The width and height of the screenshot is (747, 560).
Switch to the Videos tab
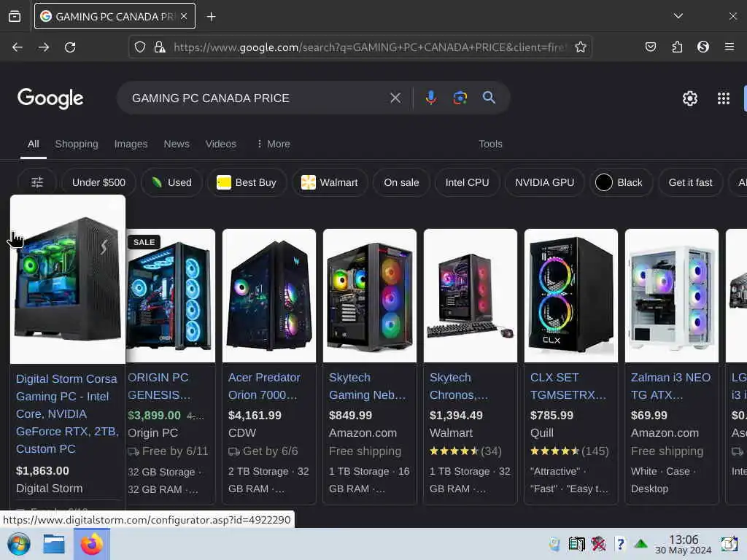click(221, 144)
